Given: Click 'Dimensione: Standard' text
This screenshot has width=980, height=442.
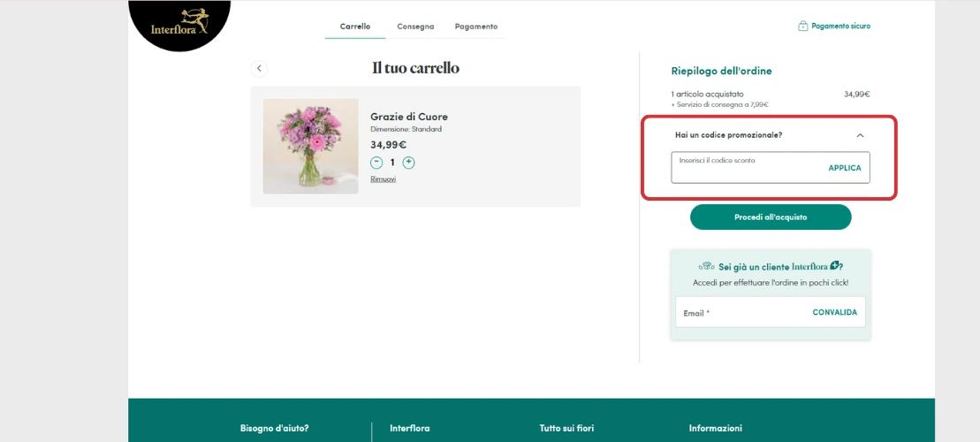Looking at the screenshot, I should [406, 129].
